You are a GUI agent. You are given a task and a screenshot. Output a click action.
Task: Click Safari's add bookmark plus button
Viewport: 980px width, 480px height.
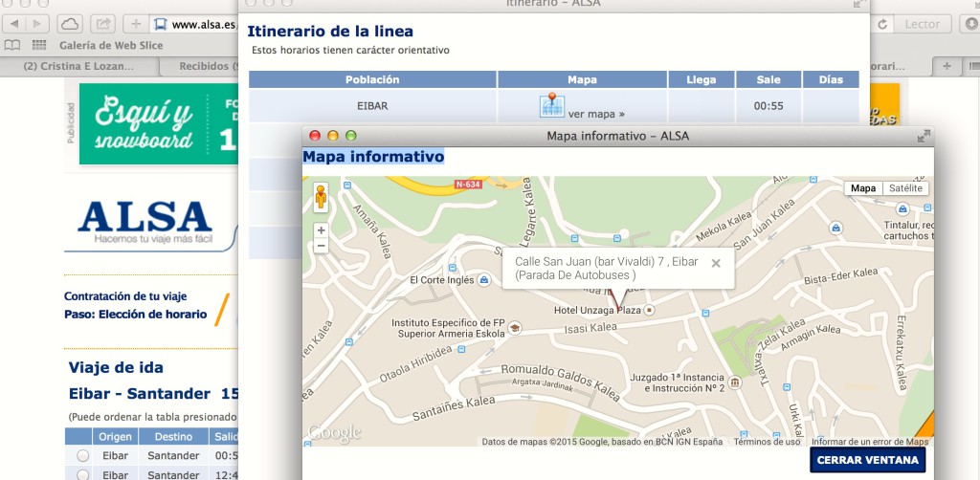(x=136, y=24)
